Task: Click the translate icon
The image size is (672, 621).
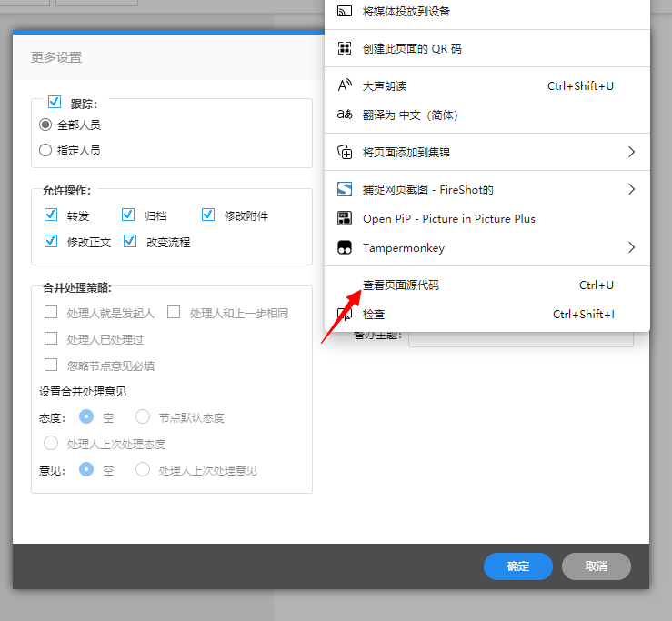Action: coord(345,115)
